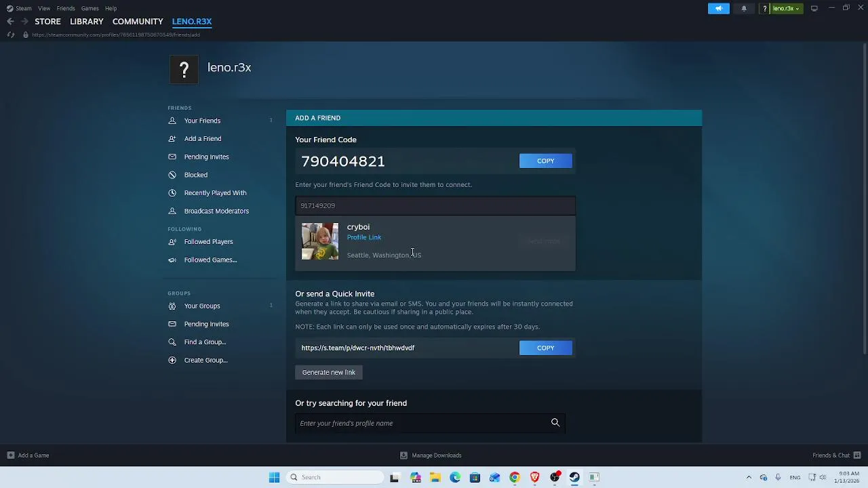Copy the friend code 790404821

(546, 161)
